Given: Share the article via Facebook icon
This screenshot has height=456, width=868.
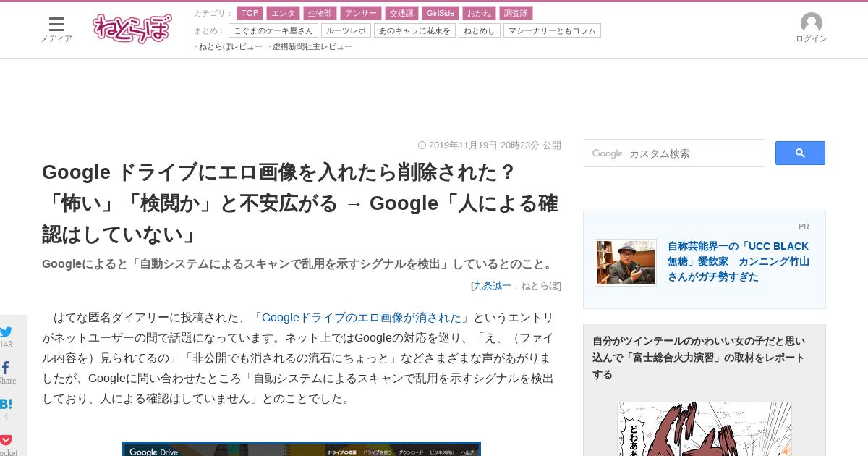Looking at the screenshot, I should (x=6, y=368).
